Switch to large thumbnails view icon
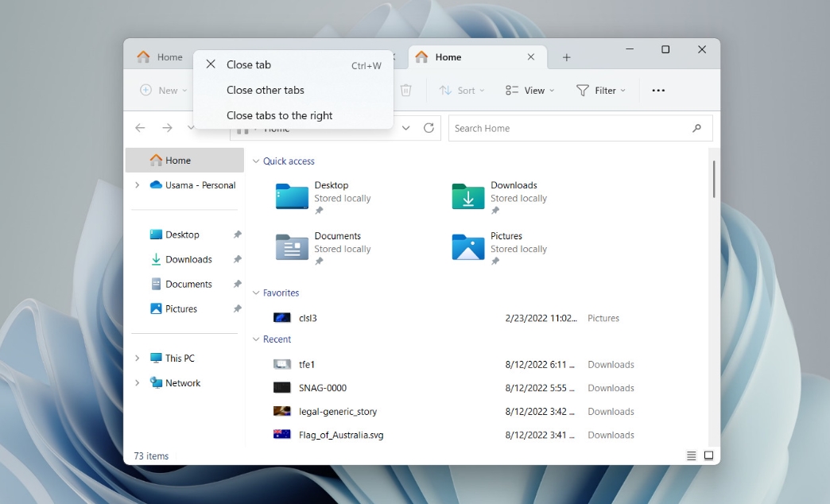 pos(708,456)
